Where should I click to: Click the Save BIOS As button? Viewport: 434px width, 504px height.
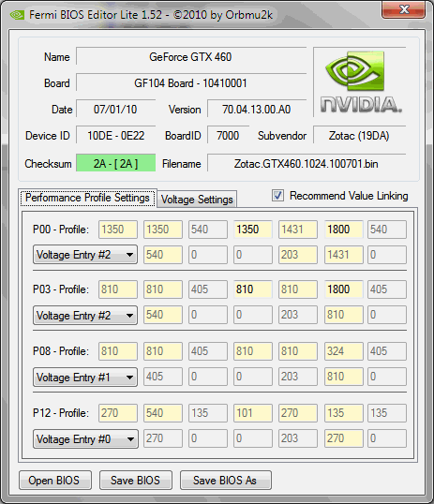click(x=226, y=481)
